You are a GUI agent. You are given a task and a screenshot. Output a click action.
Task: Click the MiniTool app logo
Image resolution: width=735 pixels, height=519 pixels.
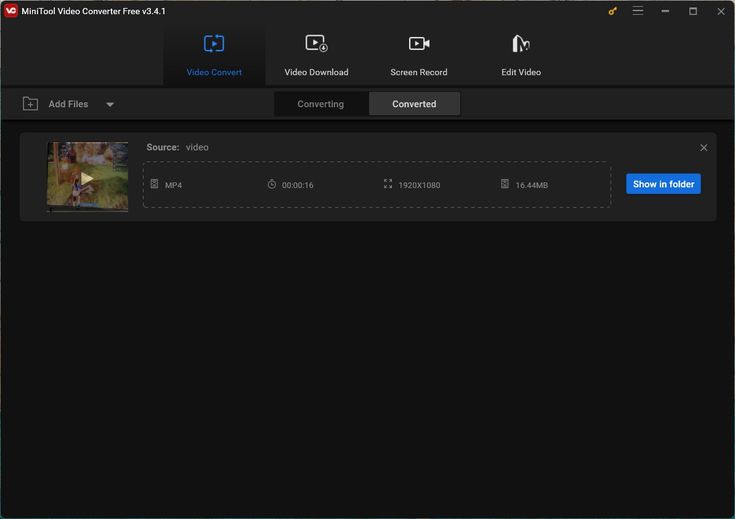click(11, 11)
